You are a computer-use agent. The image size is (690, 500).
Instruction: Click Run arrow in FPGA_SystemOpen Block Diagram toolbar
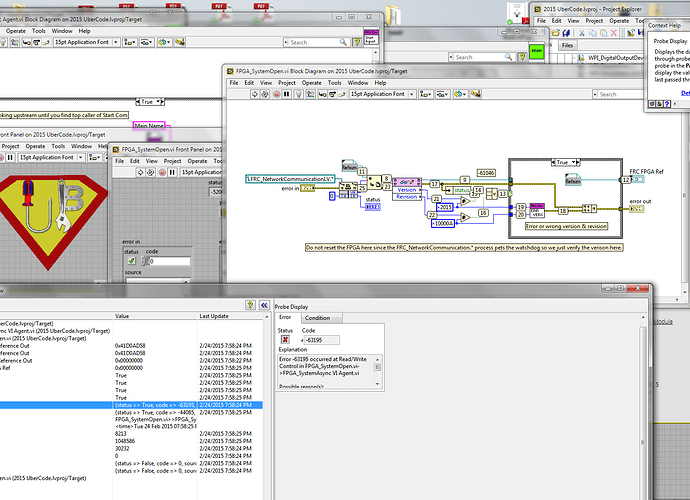point(254,94)
